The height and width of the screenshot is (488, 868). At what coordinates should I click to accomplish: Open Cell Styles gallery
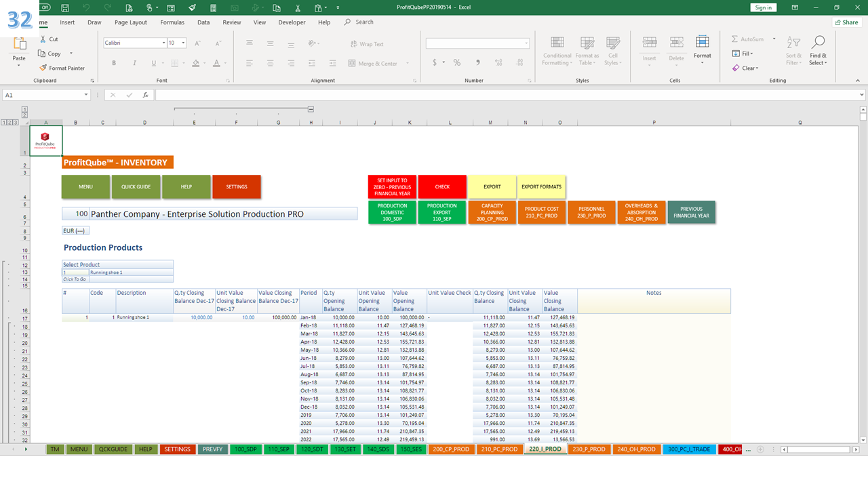(612, 52)
